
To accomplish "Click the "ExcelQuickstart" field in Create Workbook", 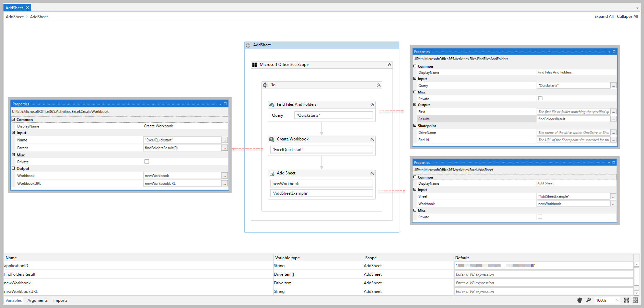I will pyautogui.click(x=322, y=150).
